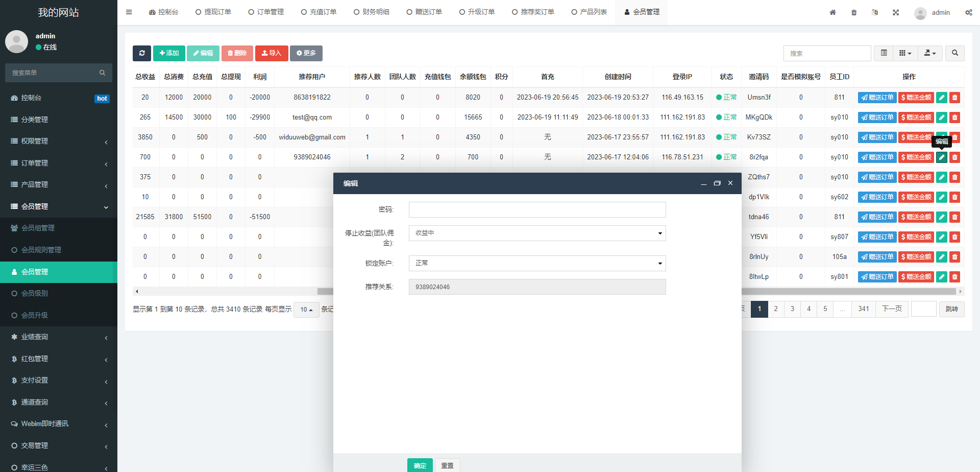980x472 pixels.
Task: Click the 重置 button in dialog
Action: coord(448,465)
